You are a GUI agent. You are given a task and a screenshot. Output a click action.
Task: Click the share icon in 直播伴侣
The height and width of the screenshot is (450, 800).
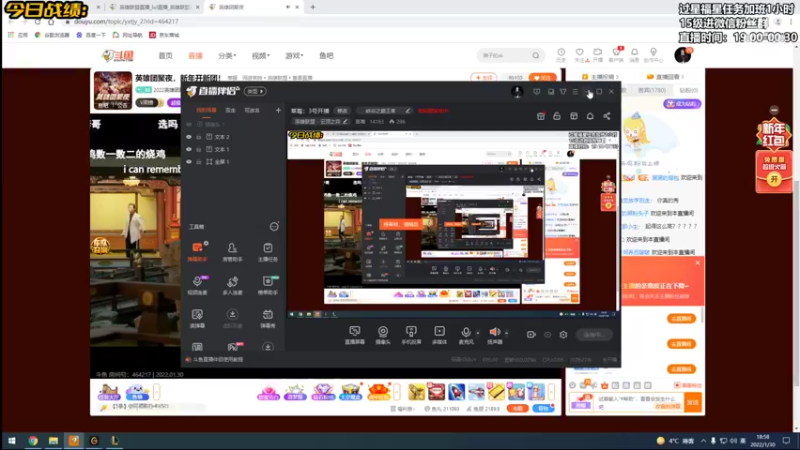607,116
